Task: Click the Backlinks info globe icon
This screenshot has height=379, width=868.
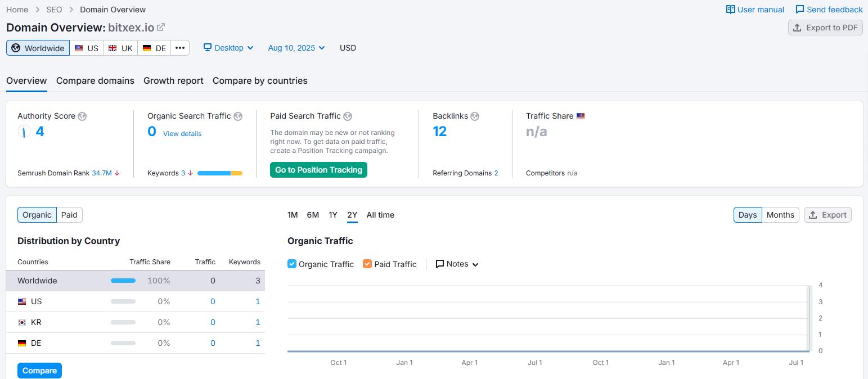Action: coord(475,116)
